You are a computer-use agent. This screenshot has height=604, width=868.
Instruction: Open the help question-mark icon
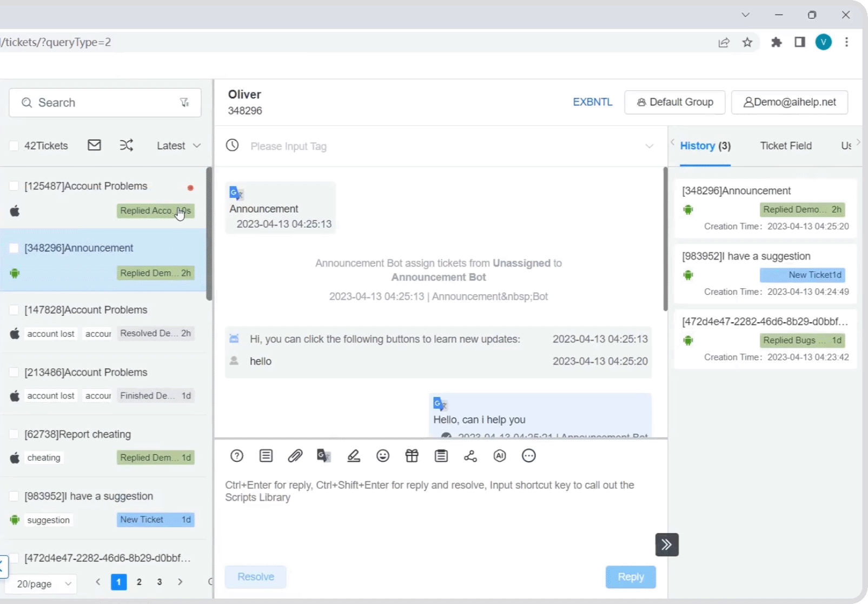(236, 455)
